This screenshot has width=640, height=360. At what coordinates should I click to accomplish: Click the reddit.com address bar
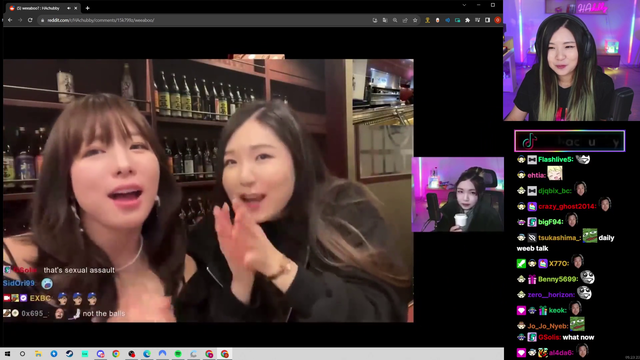tap(204, 20)
